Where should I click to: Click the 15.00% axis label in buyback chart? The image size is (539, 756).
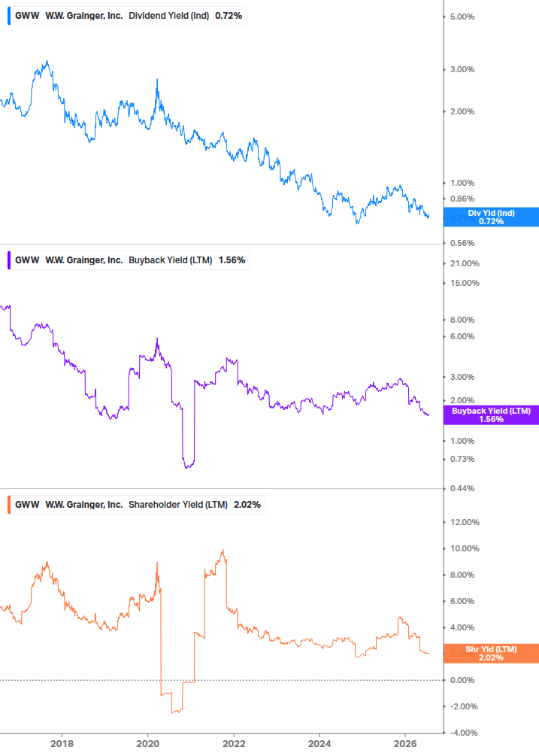tap(465, 283)
